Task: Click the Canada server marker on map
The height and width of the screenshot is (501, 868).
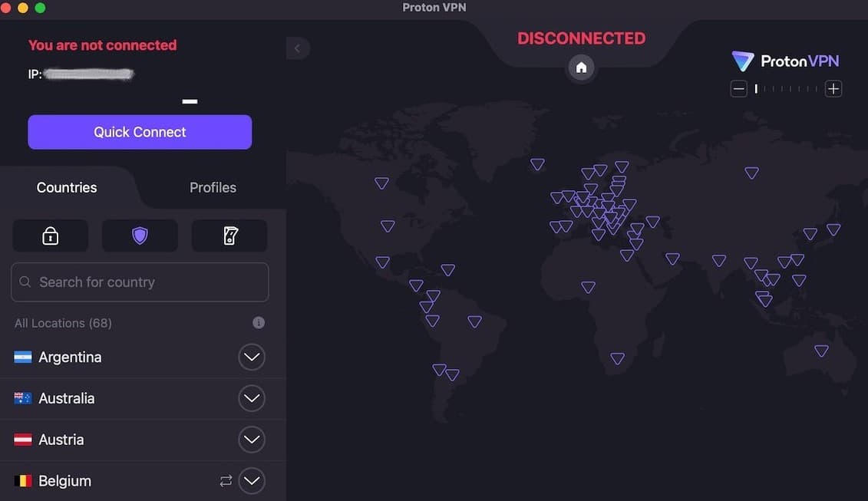Action: [x=381, y=183]
